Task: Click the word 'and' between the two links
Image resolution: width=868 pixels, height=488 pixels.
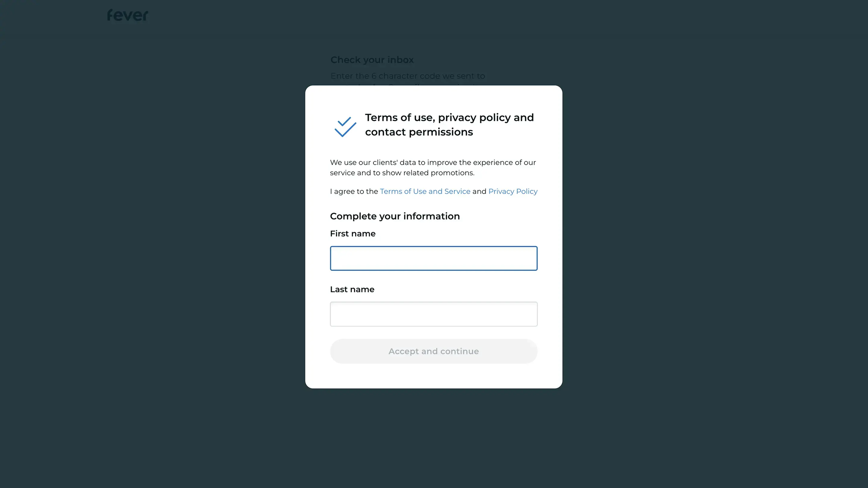Action: click(x=479, y=191)
